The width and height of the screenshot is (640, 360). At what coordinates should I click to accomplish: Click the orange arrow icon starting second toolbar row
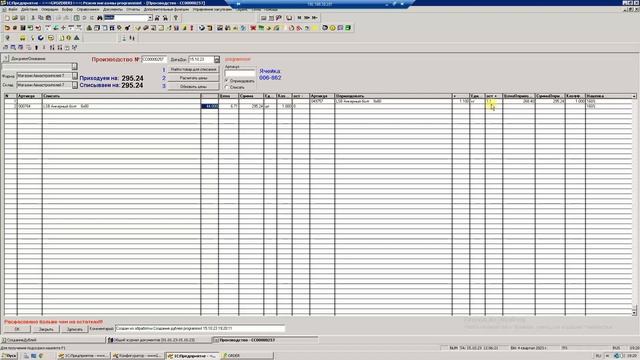pos(7,28)
